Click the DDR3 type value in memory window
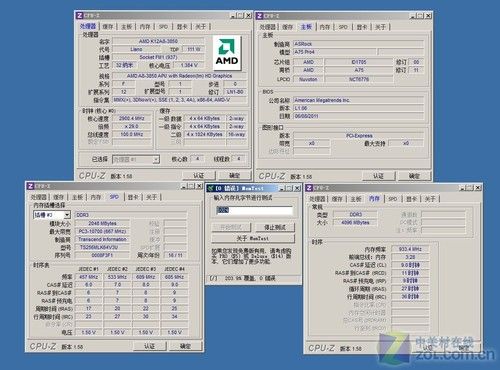Image resolution: width=500 pixels, height=370 pixels. 355,214
